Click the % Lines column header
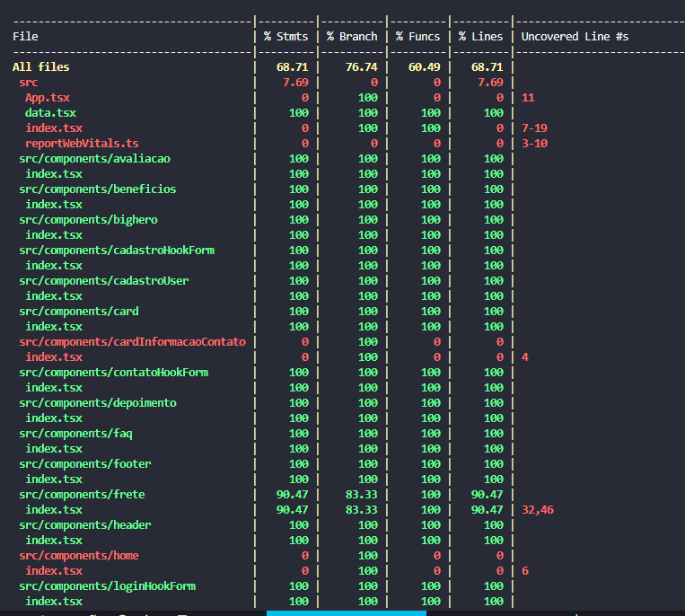Screen dimensions: 685x616 481,37
